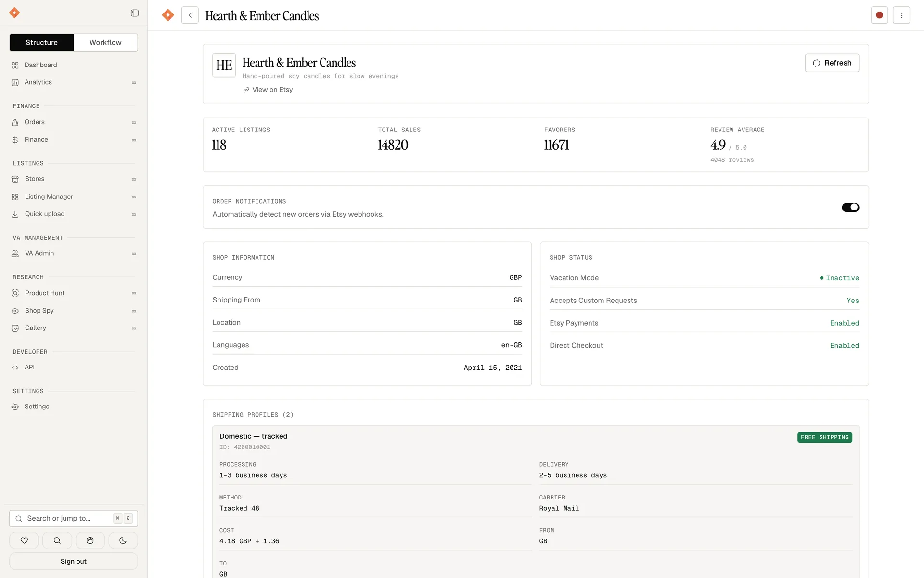Screen dimensions: 924x578
Task: Click the Favorers count 11671
Action: pyautogui.click(x=556, y=145)
